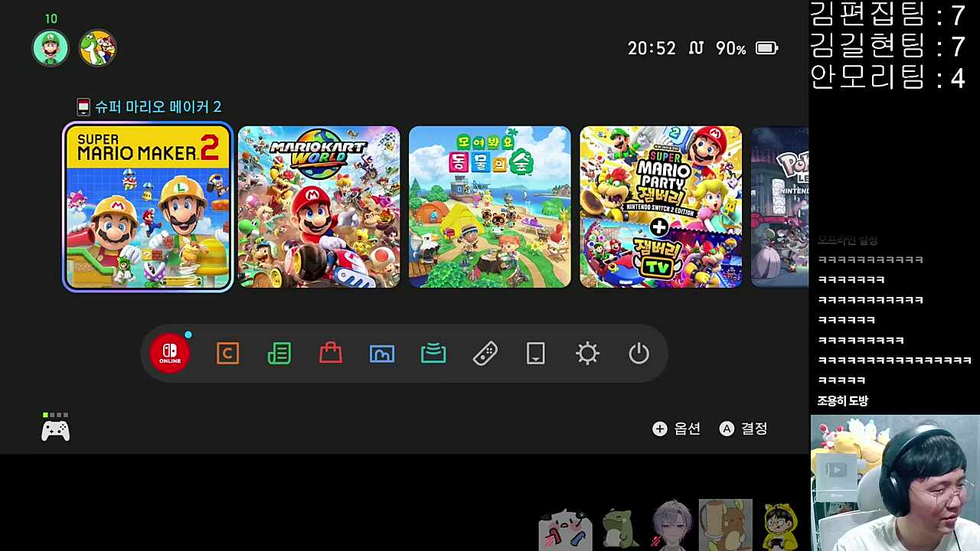The height and width of the screenshot is (551, 980).
Task: Select the Animal Crossing game tile
Action: [x=490, y=207]
